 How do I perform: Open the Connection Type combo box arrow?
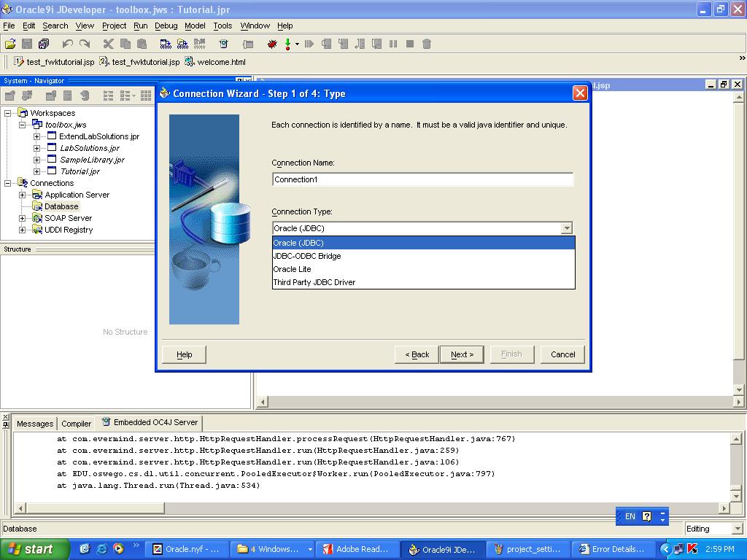(566, 228)
